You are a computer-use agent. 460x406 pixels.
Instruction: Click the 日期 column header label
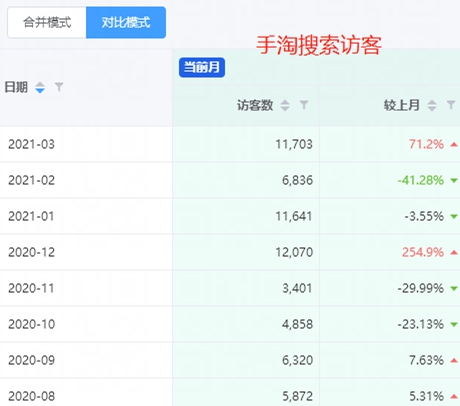click(16, 87)
